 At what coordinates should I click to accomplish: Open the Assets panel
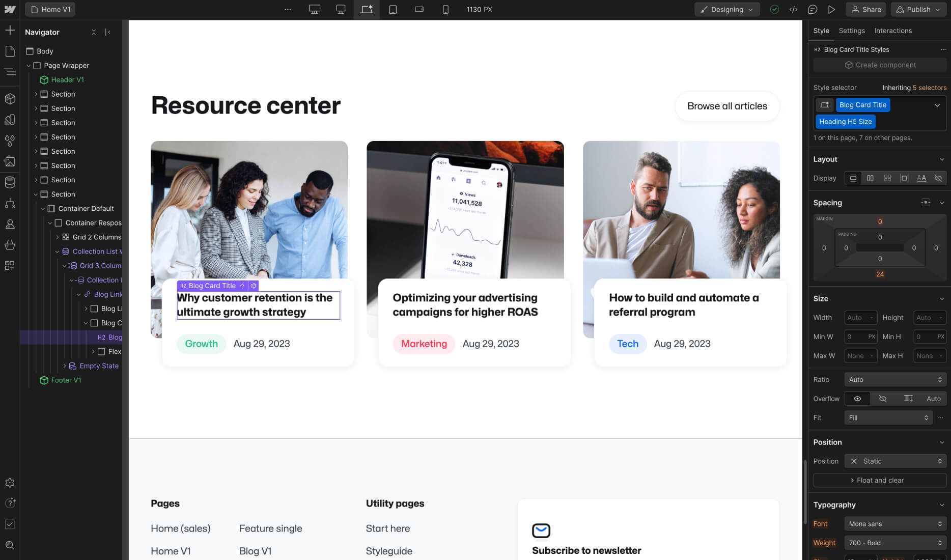pyautogui.click(x=10, y=161)
